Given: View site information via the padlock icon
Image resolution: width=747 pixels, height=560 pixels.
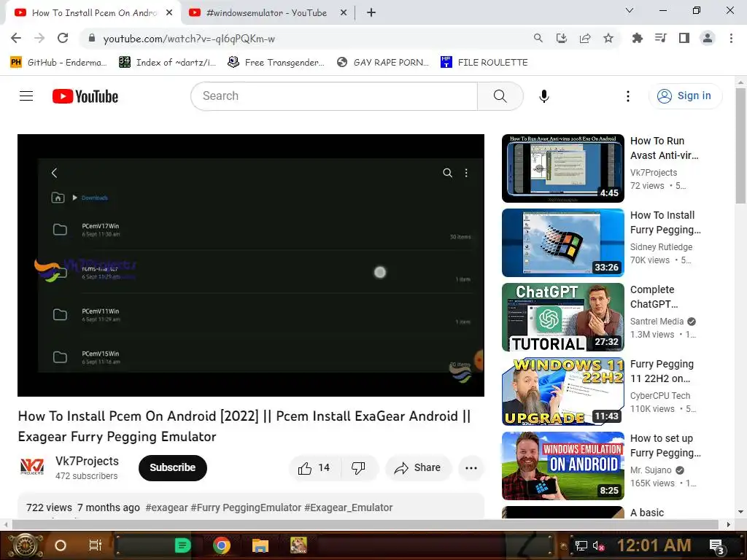Looking at the screenshot, I should (92, 38).
